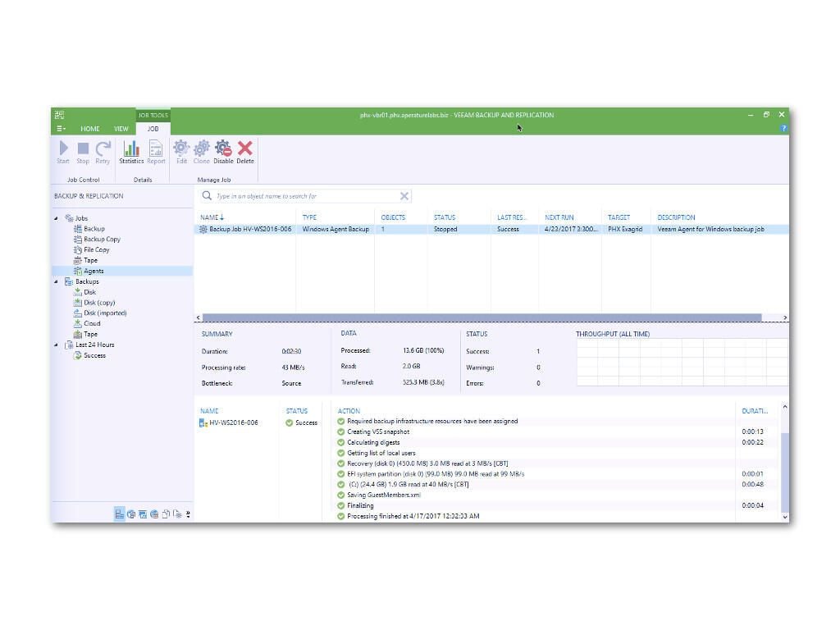Click the Files view icon in the bottom navigation bar
The height and width of the screenshot is (630, 840).
166,514
